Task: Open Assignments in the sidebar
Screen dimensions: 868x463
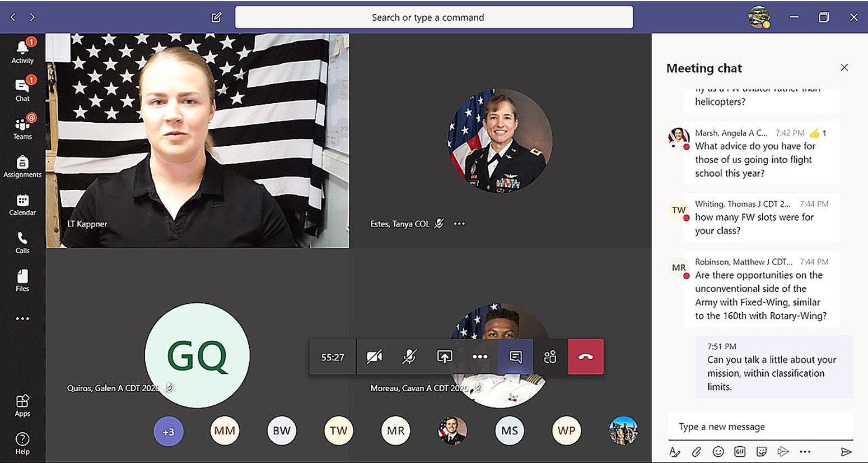Action: (22, 166)
